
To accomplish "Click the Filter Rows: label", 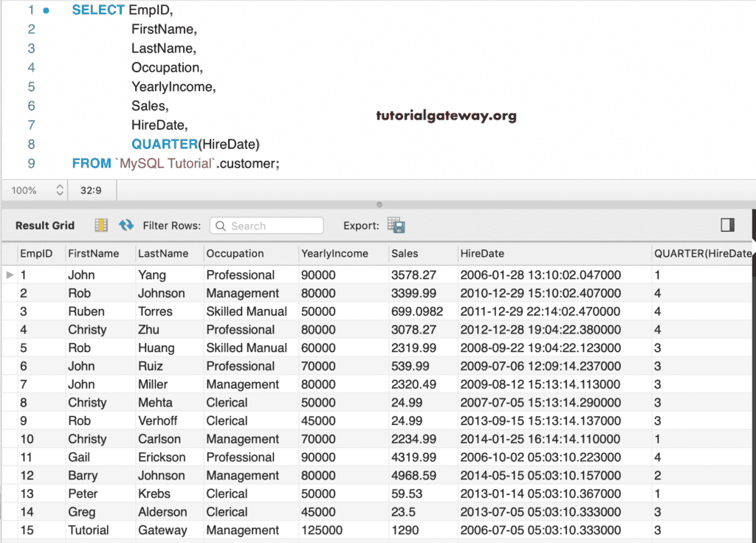I will pyautogui.click(x=171, y=226).
